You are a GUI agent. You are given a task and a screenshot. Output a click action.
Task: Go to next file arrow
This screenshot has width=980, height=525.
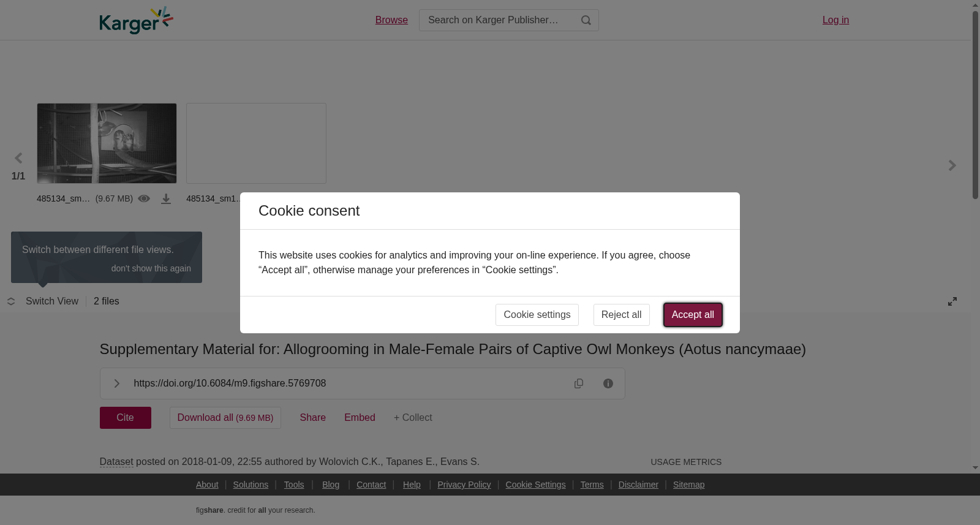tap(952, 165)
